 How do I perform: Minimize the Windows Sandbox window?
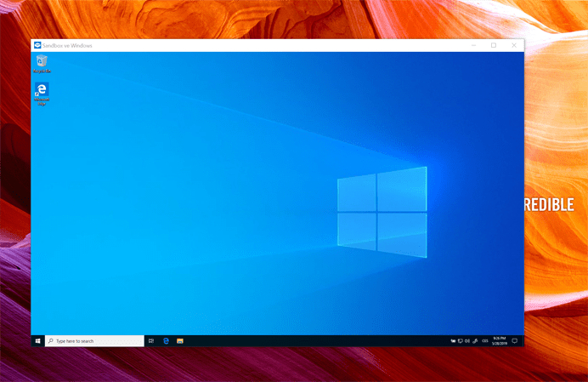pos(473,45)
